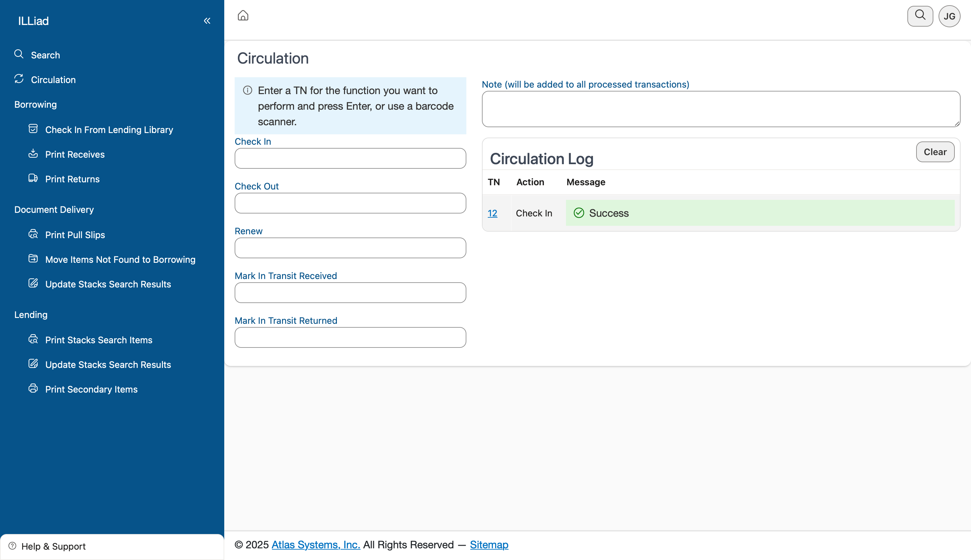Open the JG user avatar menu
971x560 pixels.
949,16
